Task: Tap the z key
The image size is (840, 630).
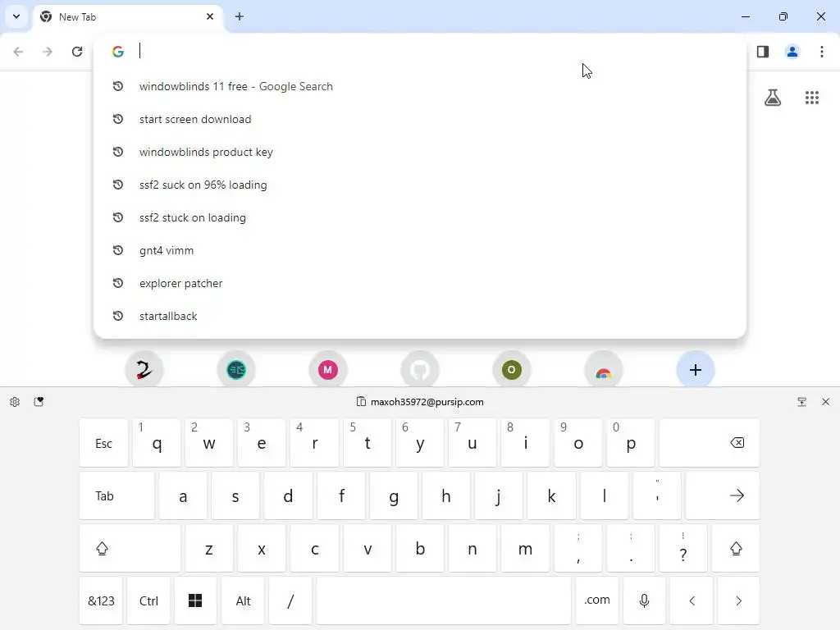Action: (209, 548)
